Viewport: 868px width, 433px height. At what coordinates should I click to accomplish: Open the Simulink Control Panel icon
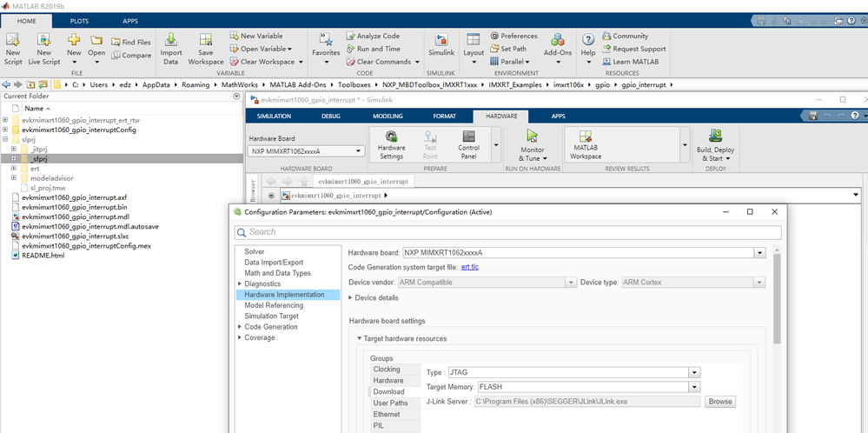[x=469, y=137]
